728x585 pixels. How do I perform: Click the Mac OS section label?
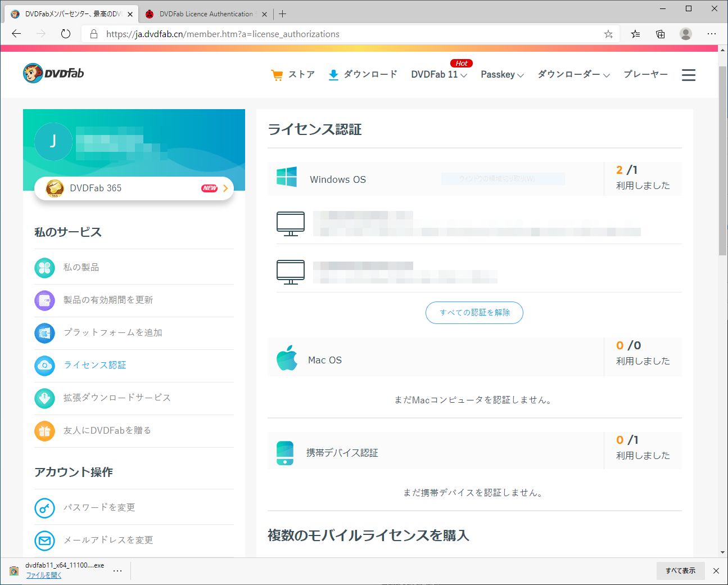325,360
